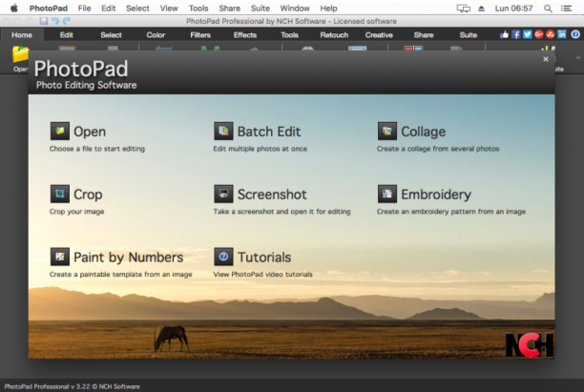Switch to the Color ribbon tab

(156, 35)
